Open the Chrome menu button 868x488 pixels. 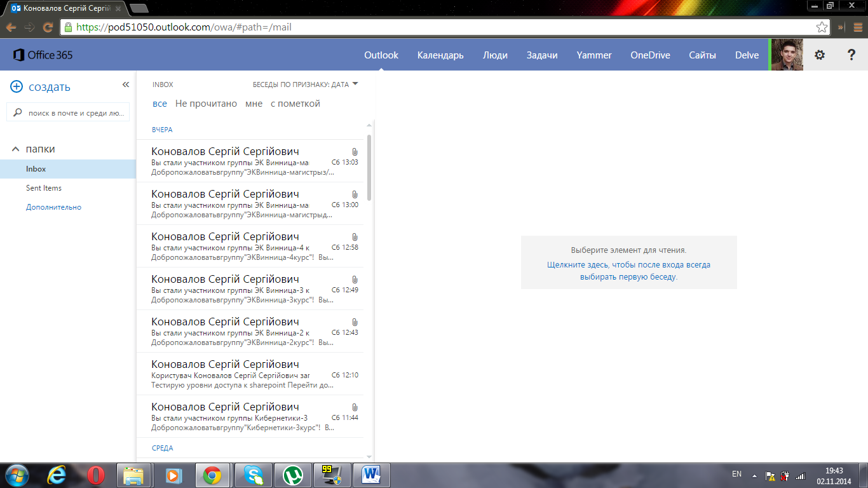(857, 27)
